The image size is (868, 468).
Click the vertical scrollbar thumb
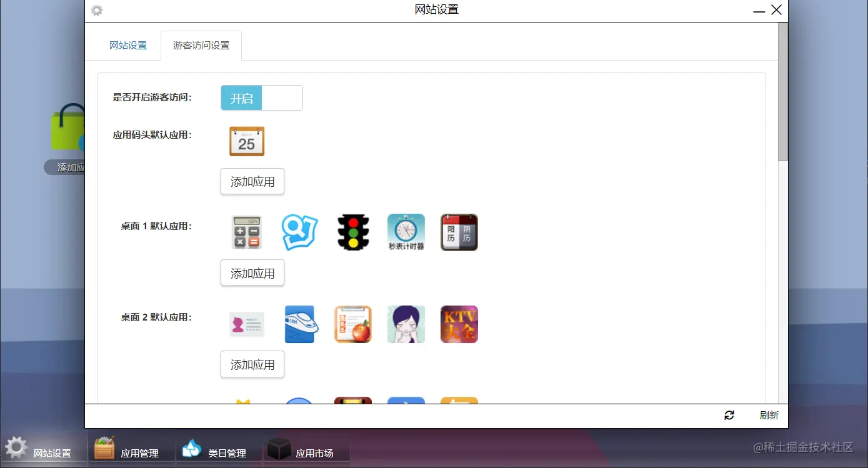tap(783, 92)
